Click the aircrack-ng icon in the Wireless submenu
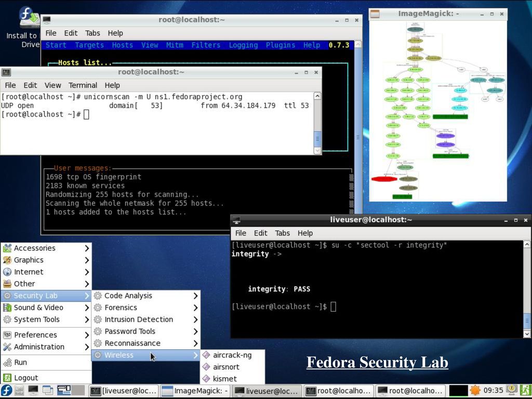The image size is (532, 399). pos(206,355)
